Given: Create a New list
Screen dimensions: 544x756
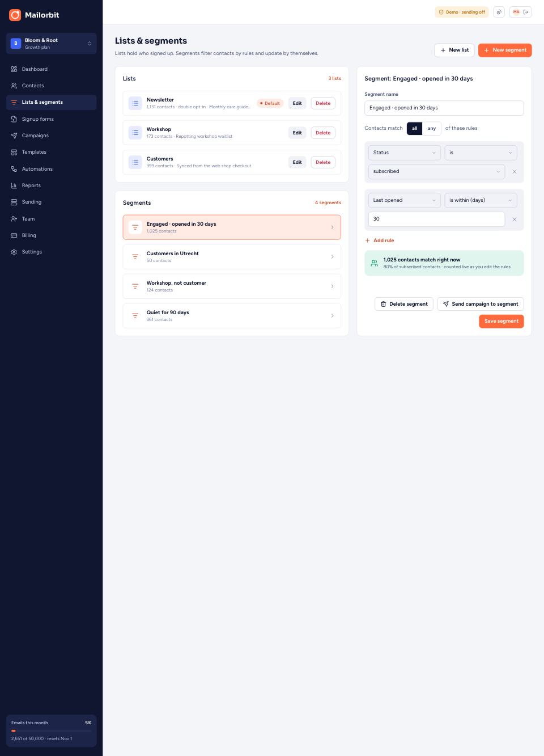Looking at the screenshot, I should [454, 50].
